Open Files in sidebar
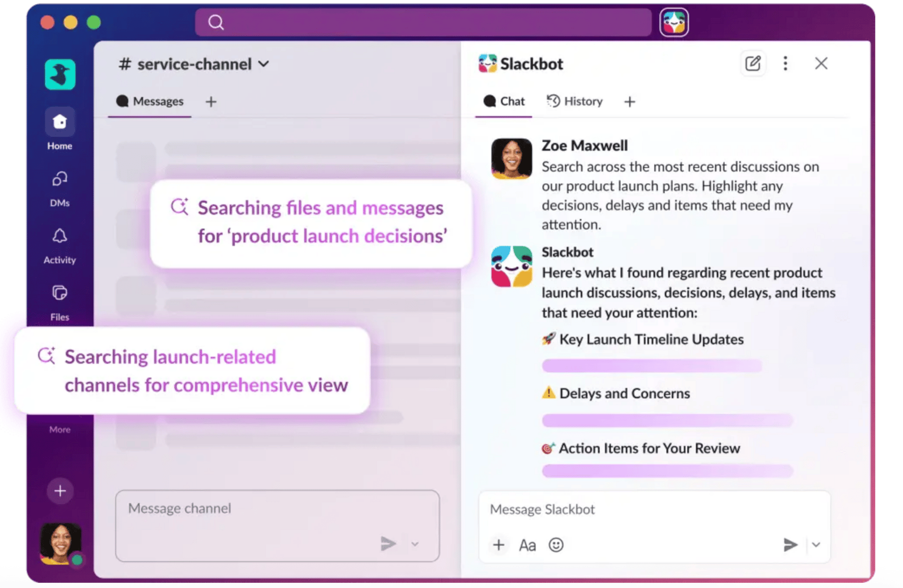Screen dimensions: 903x588 pyautogui.click(x=60, y=293)
